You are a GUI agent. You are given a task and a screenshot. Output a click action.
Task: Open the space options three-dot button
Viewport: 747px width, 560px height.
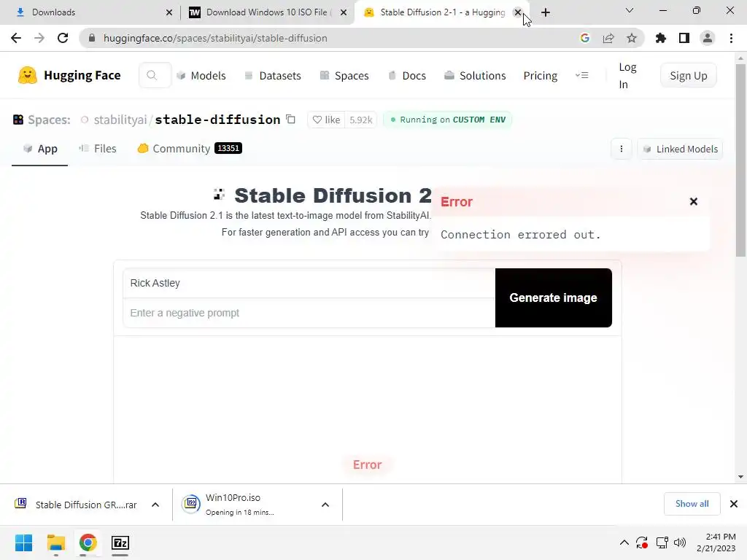(622, 149)
